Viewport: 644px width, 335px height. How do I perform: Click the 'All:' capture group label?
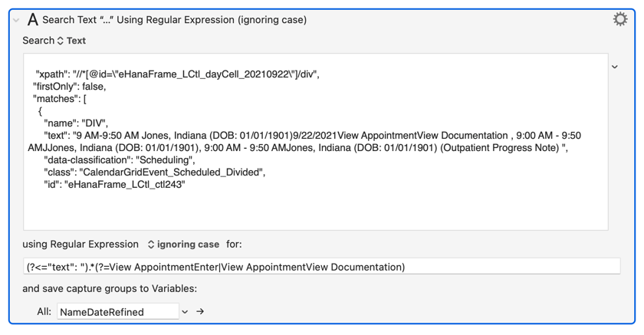click(x=44, y=312)
